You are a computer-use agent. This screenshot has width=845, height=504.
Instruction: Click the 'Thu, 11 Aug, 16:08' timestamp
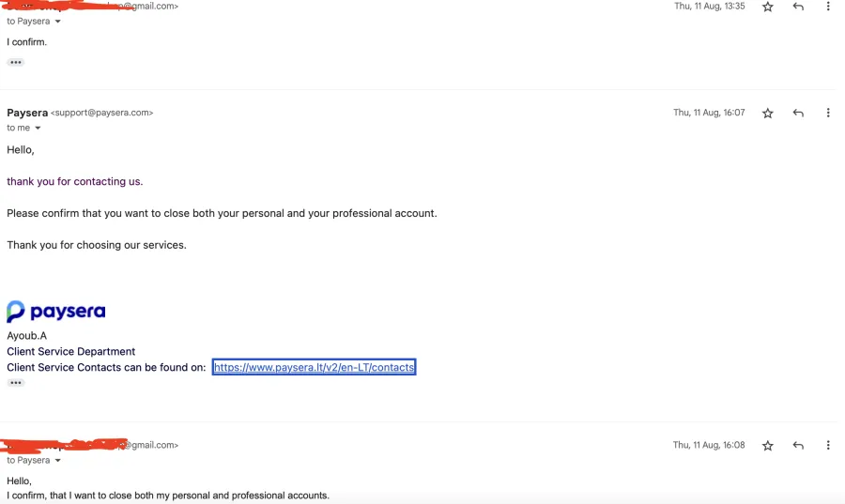pyautogui.click(x=709, y=445)
